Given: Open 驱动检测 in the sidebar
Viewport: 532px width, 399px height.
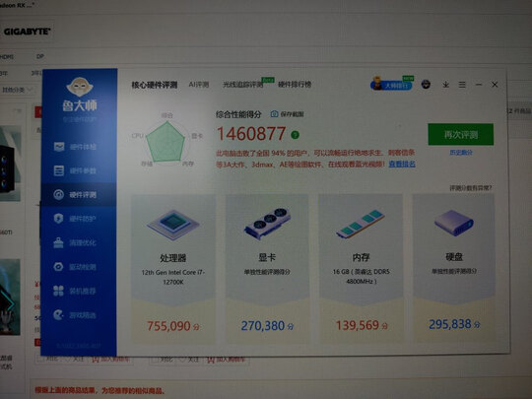Looking at the screenshot, I should point(75,267).
